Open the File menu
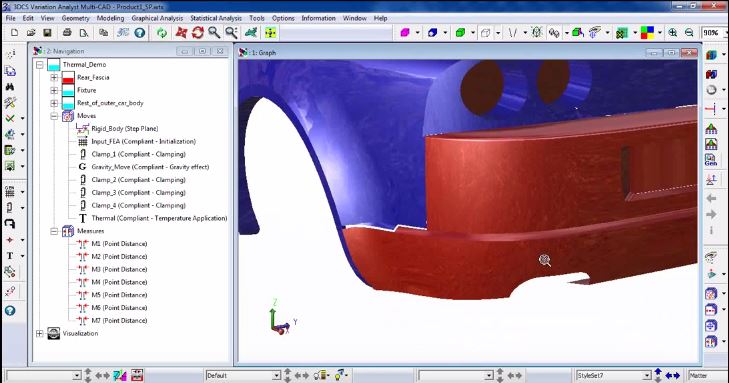The height and width of the screenshot is (383, 729). tap(10, 18)
